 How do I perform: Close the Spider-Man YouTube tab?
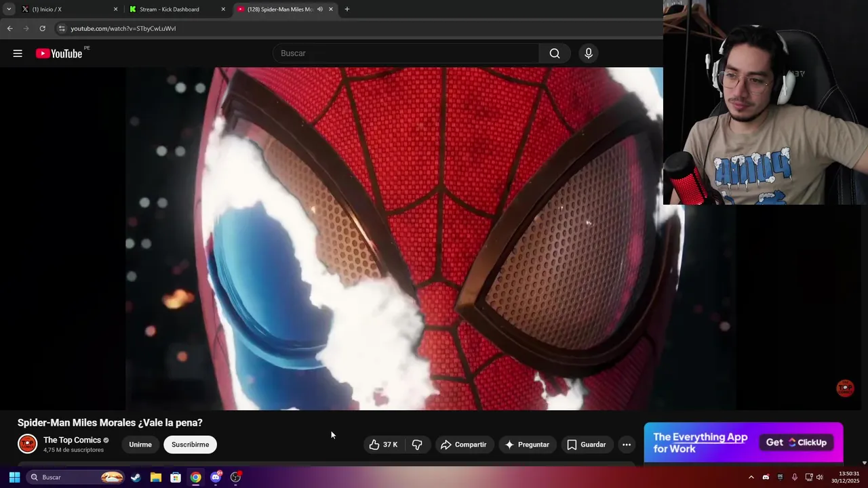coord(331,9)
